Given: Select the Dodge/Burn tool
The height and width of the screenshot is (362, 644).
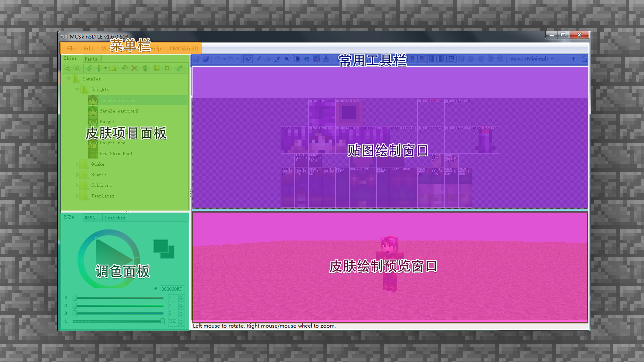Looking at the screenshot, I should pos(287,59).
